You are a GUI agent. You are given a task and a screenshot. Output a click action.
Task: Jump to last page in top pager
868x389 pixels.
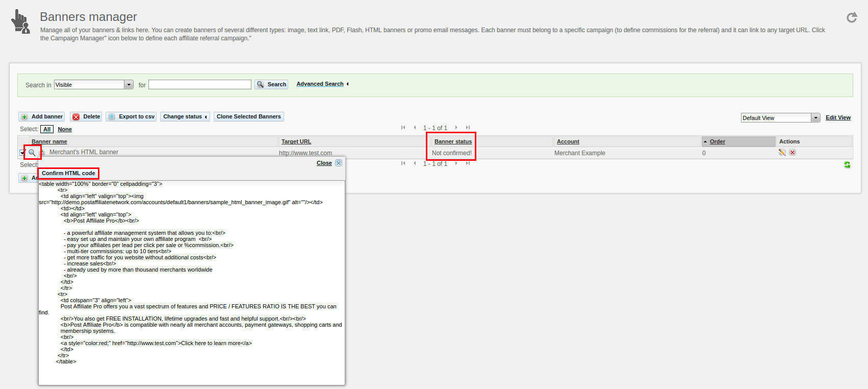tap(468, 128)
